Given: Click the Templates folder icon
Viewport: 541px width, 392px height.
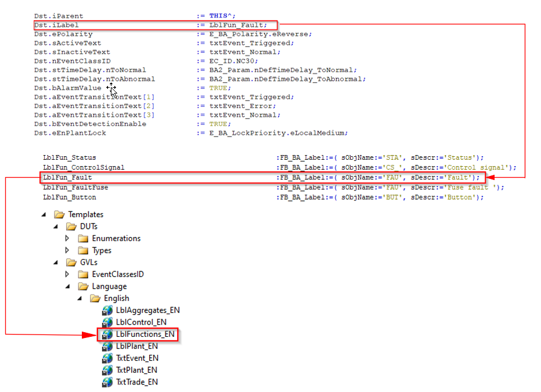Looking at the screenshot, I should point(59,215).
